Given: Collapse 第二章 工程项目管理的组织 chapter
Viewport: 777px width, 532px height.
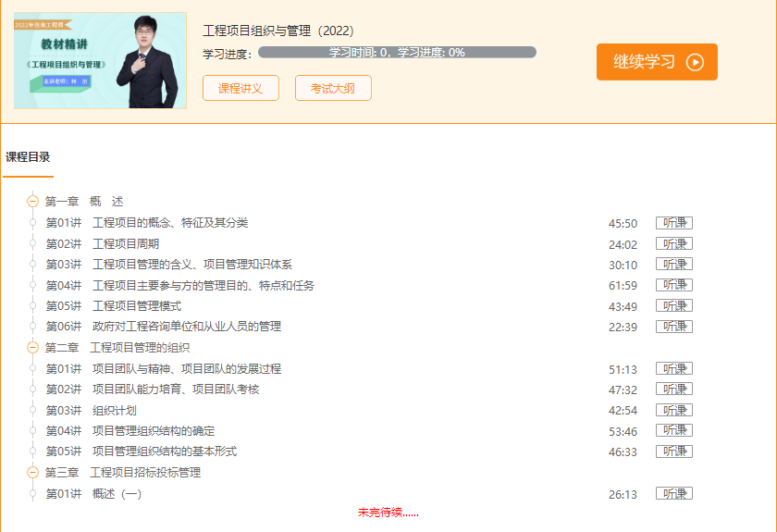Looking at the screenshot, I should point(33,348).
